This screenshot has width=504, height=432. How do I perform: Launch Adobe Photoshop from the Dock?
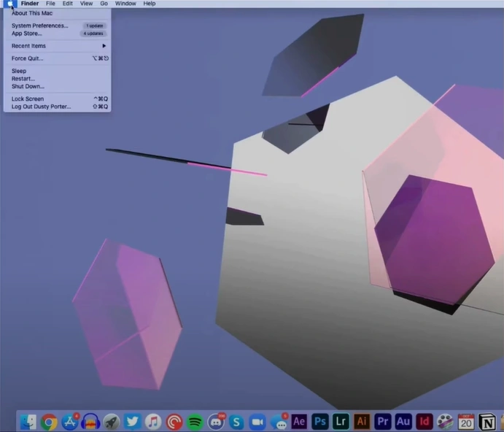(319, 421)
